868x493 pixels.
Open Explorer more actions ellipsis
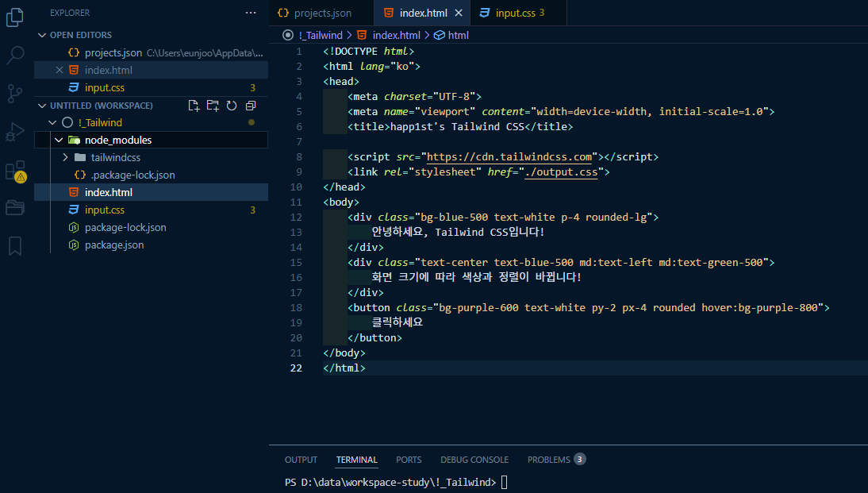(x=251, y=13)
